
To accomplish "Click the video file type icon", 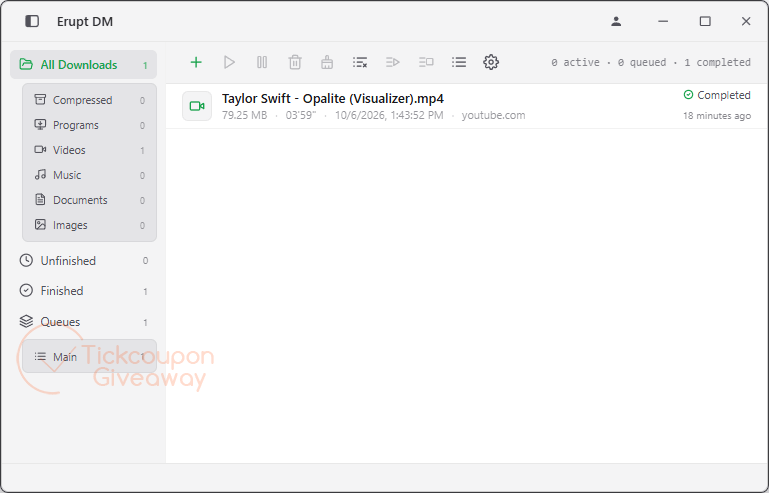I will coord(197,106).
